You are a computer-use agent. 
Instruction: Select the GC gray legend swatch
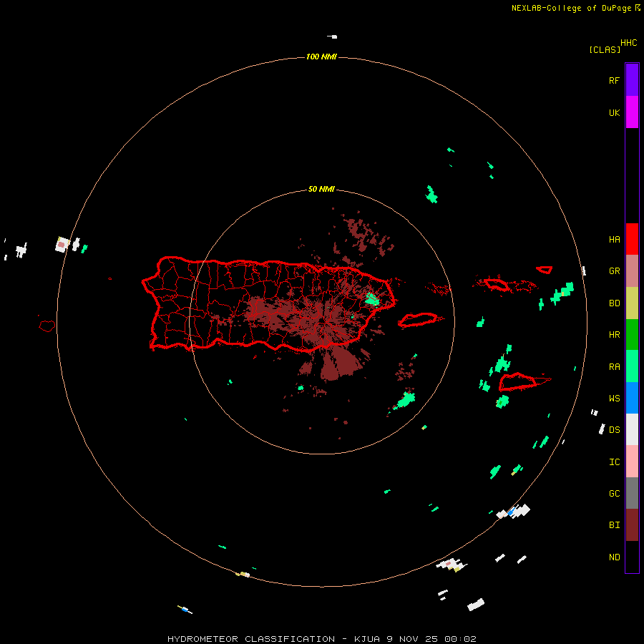coord(632,493)
